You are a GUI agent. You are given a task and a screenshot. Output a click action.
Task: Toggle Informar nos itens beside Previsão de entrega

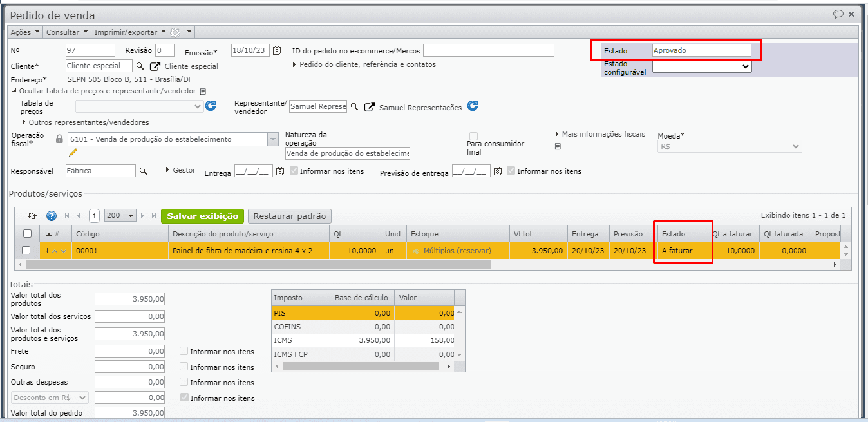tap(511, 171)
